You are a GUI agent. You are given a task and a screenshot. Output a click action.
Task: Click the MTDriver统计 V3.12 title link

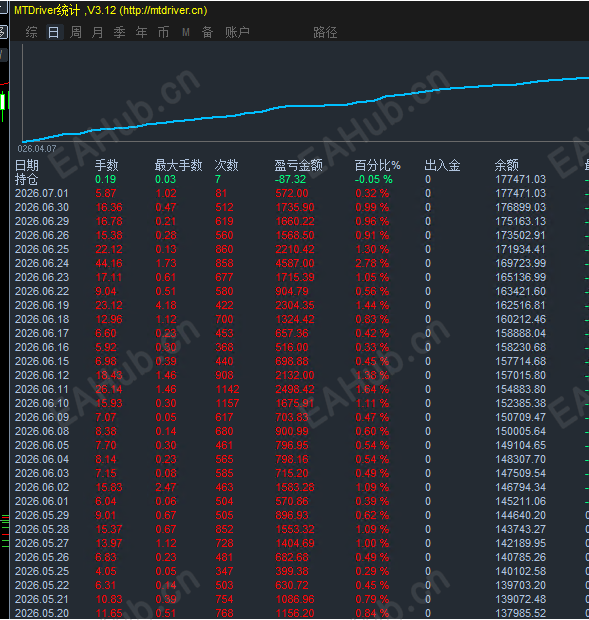111,10
